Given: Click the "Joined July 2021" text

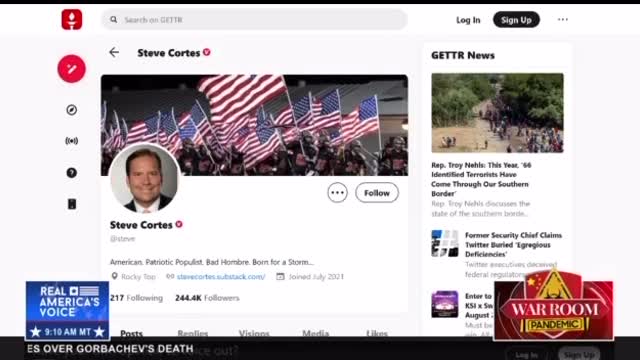Looking at the screenshot, I should point(316,277).
